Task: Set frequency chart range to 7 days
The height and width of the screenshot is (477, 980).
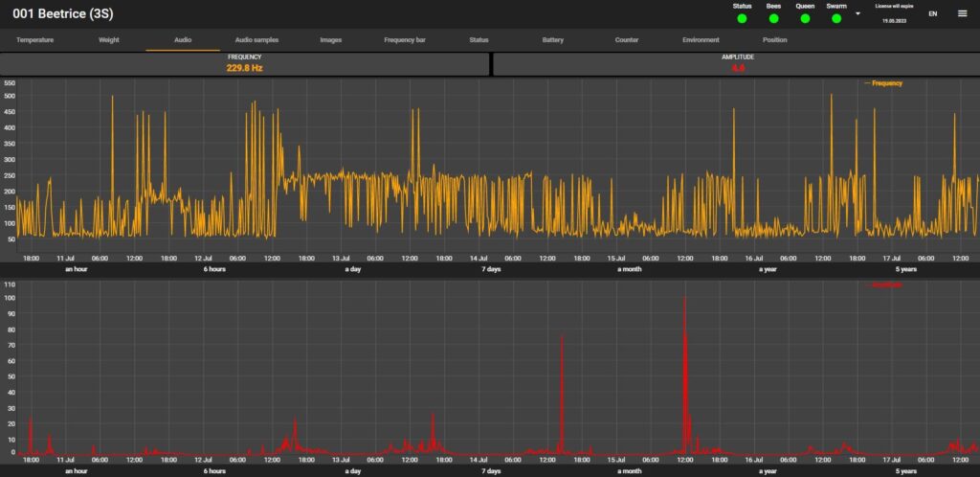Action: 491,269
